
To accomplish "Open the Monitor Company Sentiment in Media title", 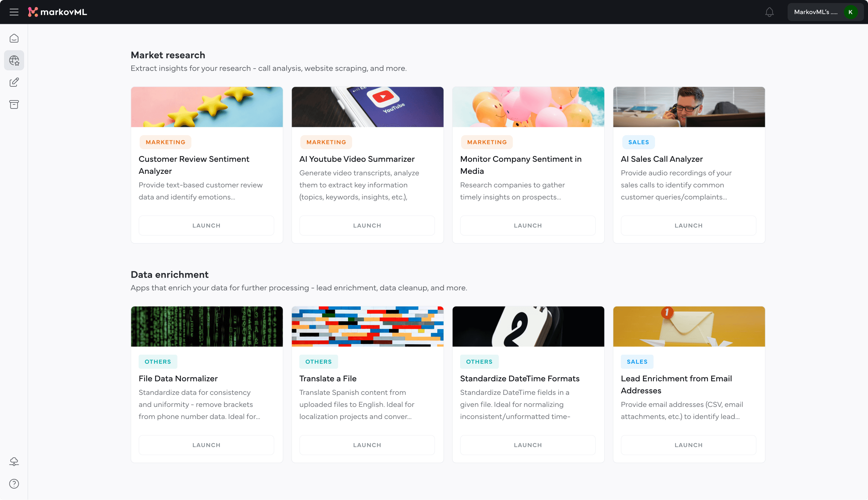I will (x=520, y=165).
